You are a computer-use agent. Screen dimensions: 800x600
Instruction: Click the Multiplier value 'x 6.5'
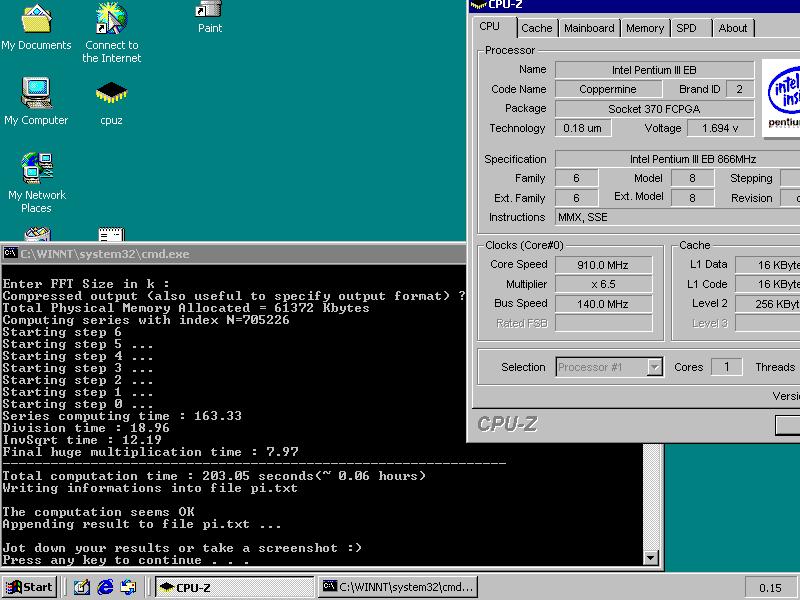click(603, 284)
